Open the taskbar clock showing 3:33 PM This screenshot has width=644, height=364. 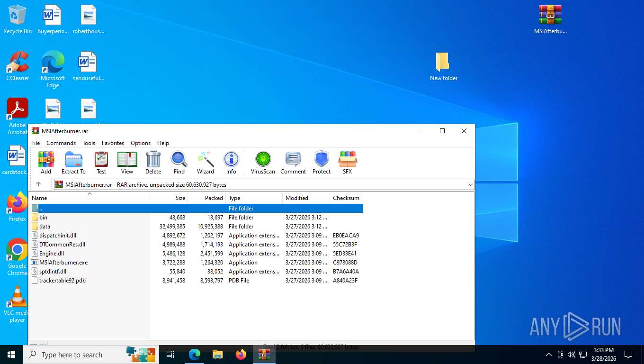pyautogui.click(x=603, y=355)
